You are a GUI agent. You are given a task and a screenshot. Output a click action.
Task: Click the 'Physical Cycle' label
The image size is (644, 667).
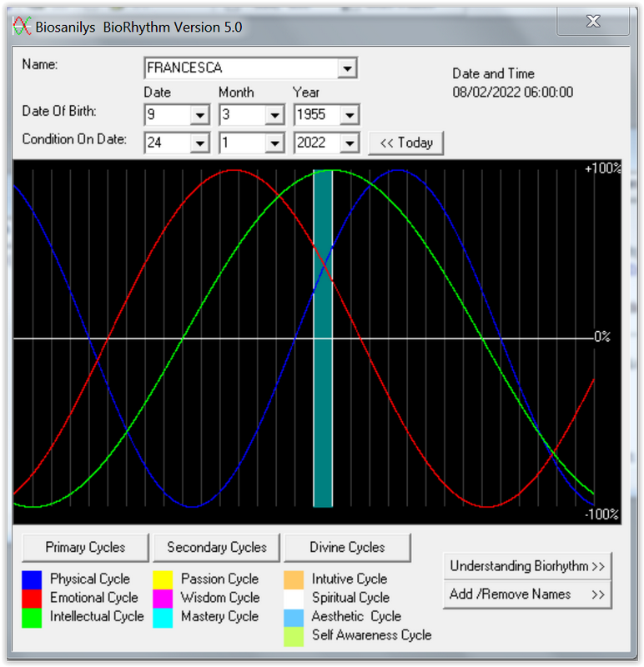pos(90,579)
